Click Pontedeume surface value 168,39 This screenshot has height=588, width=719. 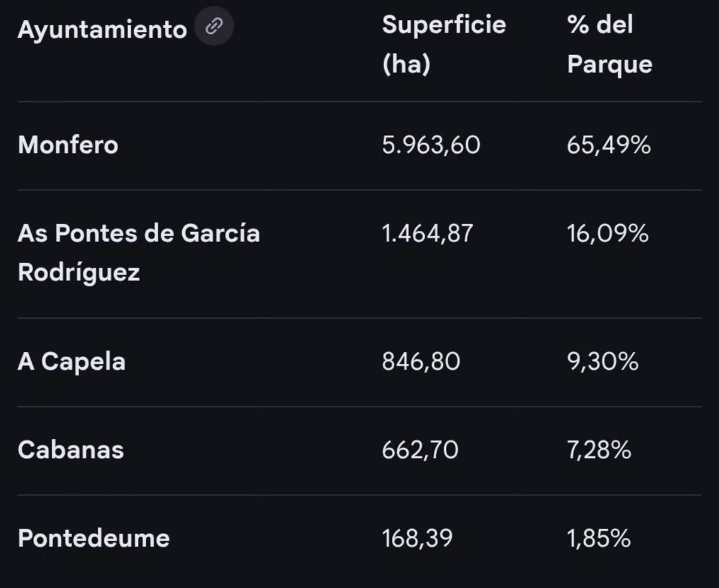tap(417, 538)
